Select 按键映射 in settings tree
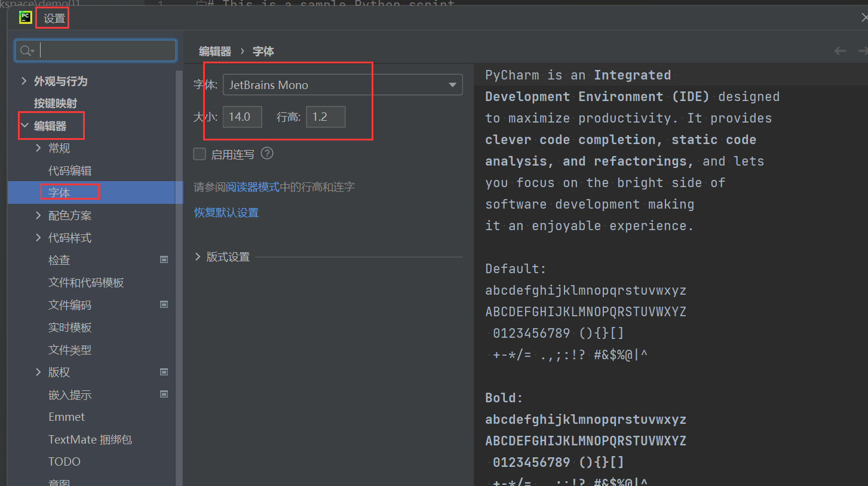This screenshot has width=868, height=486. tap(56, 103)
